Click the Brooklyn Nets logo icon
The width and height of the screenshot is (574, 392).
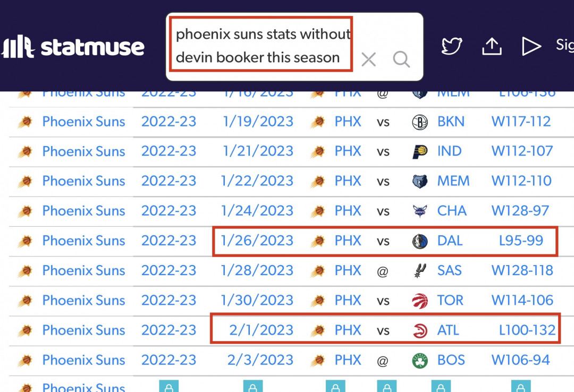pyautogui.click(x=419, y=122)
